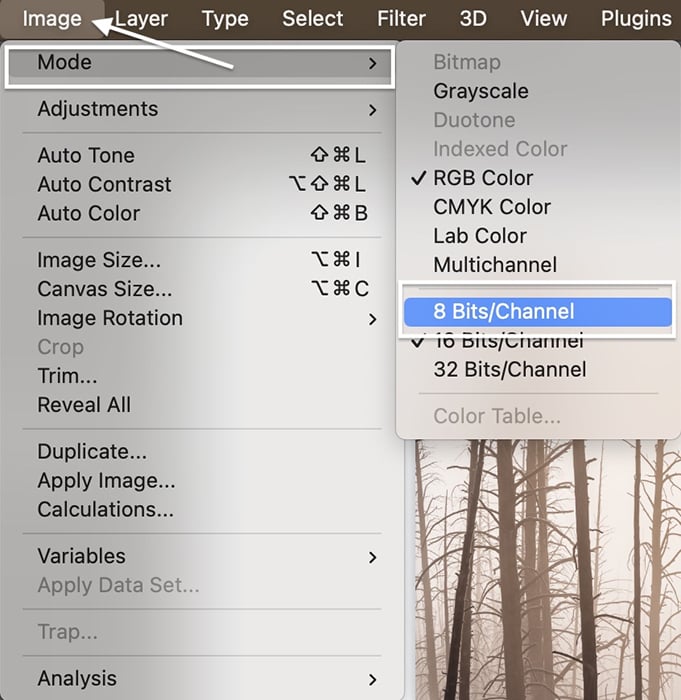Open Calculations... dialog
681x700 pixels.
[x=202, y=510]
